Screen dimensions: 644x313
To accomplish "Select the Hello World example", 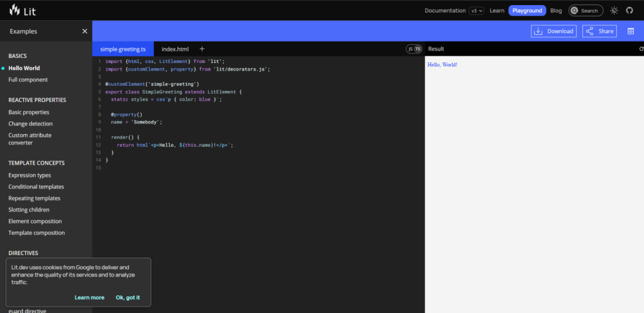I will (25, 68).
